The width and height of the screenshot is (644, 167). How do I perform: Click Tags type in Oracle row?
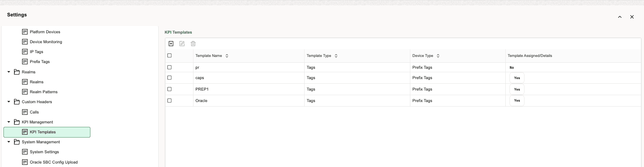(x=311, y=101)
